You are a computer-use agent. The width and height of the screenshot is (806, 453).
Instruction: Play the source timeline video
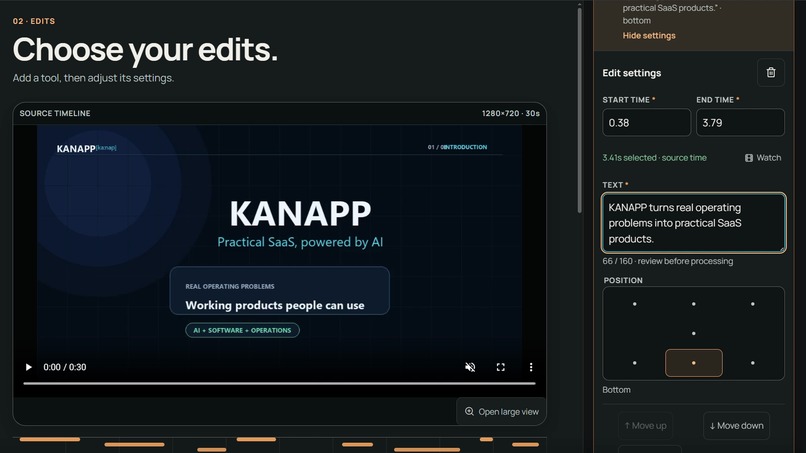pos(29,367)
